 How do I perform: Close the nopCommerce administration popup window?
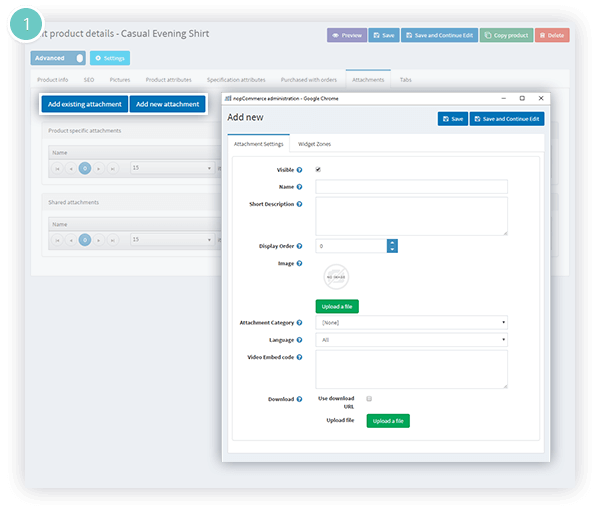(x=541, y=98)
